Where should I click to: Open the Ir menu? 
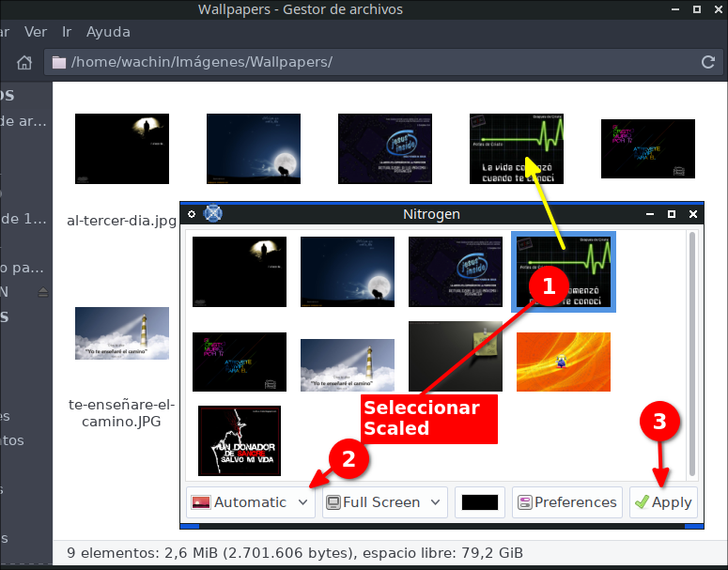(67, 32)
